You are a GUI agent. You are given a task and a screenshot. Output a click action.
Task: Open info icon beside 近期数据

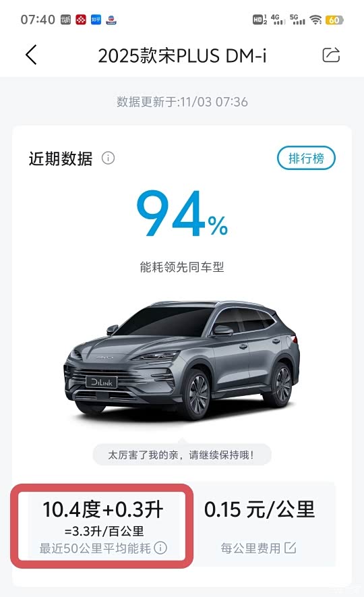[108, 158]
